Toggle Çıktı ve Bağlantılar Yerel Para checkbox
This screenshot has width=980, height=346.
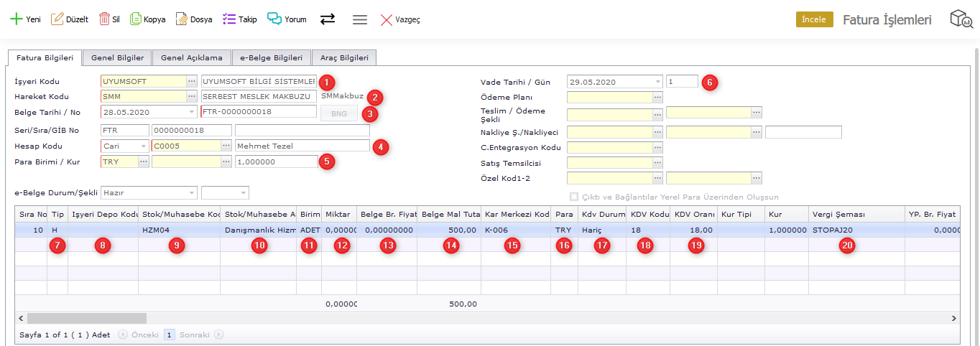(x=573, y=197)
